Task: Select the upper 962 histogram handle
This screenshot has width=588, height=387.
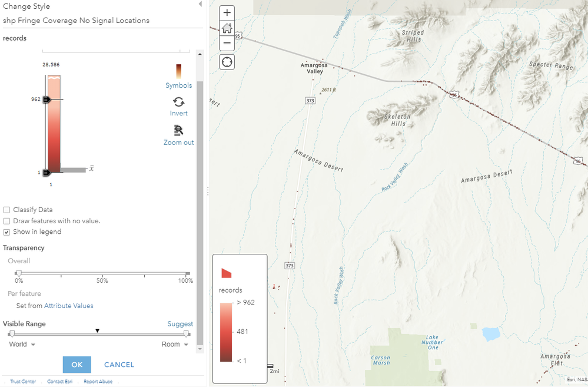Action: (47, 100)
